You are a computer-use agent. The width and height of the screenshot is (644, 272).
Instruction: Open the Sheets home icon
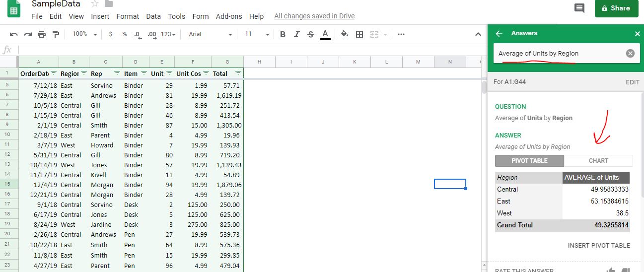pyautogui.click(x=14, y=9)
